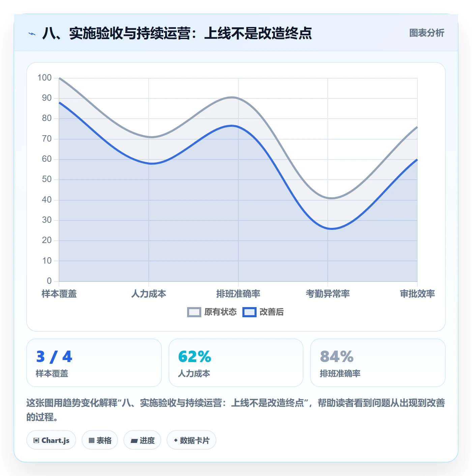Click the 数据卡片 diamond icon
Viewport: 472px width, 476px height.
pyautogui.click(x=176, y=440)
